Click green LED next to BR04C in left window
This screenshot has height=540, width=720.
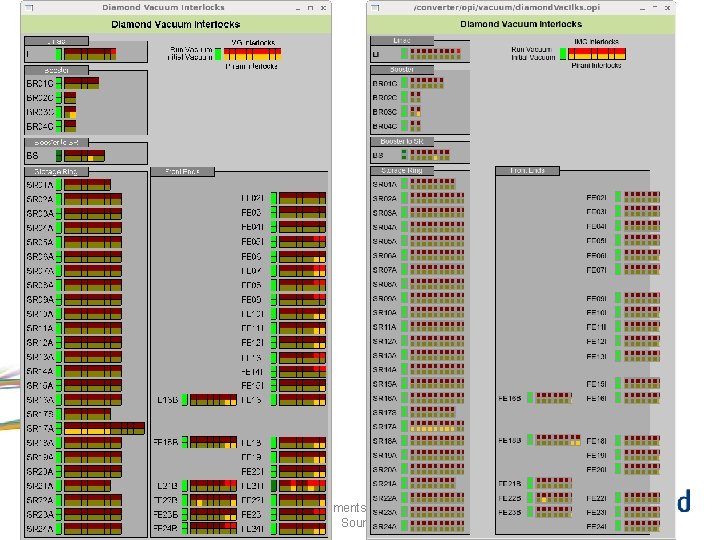tap(59, 126)
